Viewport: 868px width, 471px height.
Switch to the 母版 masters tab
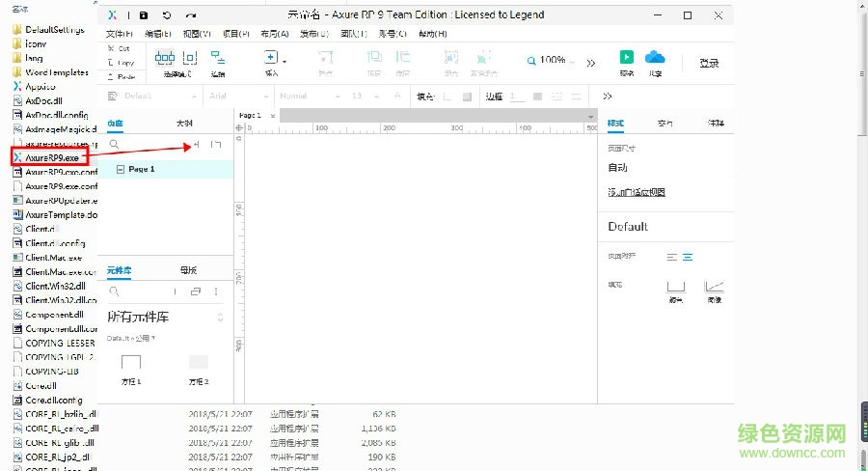(188, 270)
